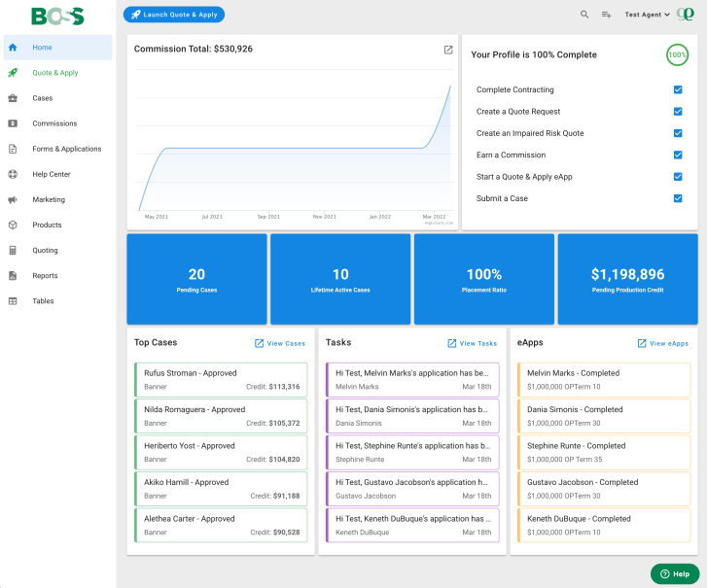
Task: Open the Test Agent user dropdown
Action: coord(647,15)
